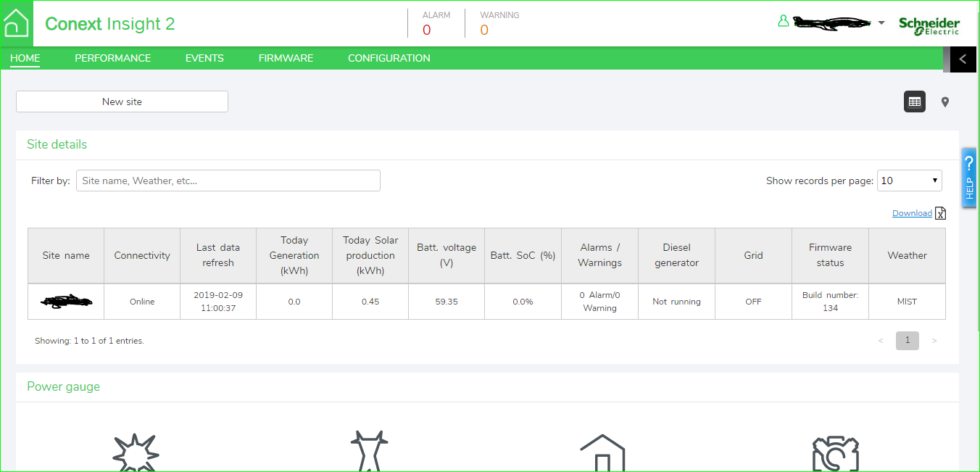Click the 59.35 battery voltage cell

coord(447,302)
